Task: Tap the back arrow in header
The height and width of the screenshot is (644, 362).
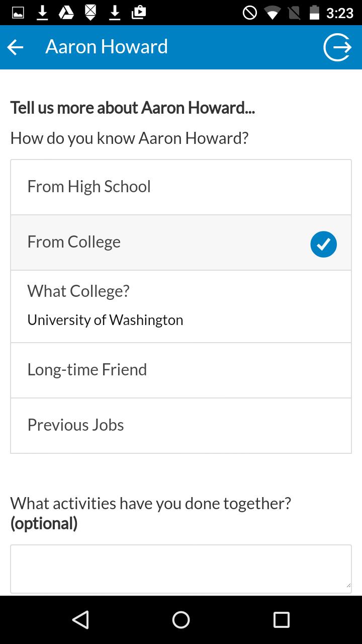Action: click(x=16, y=47)
